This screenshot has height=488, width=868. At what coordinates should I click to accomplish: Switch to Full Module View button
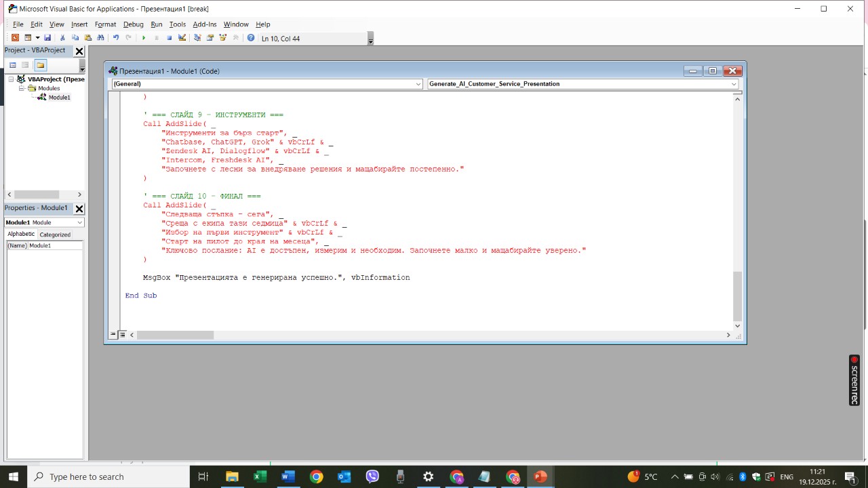tap(123, 335)
